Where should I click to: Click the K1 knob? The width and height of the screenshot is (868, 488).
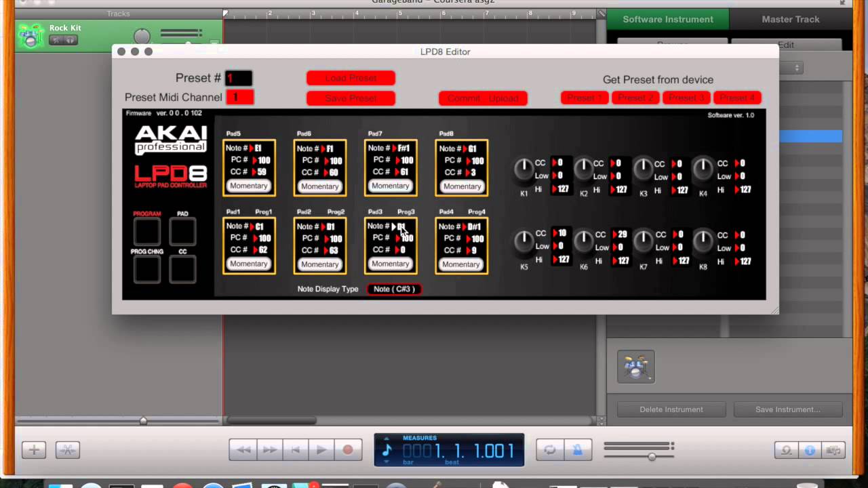click(x=524, y=169)
